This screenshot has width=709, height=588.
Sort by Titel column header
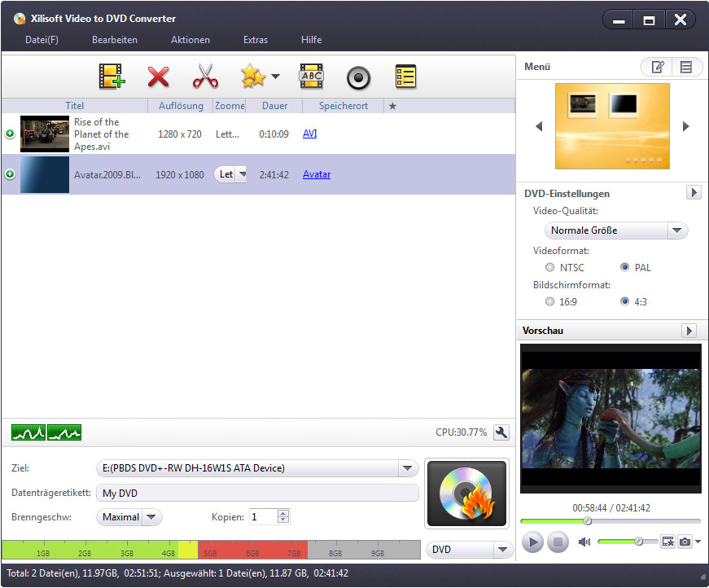tap(75, 106)
